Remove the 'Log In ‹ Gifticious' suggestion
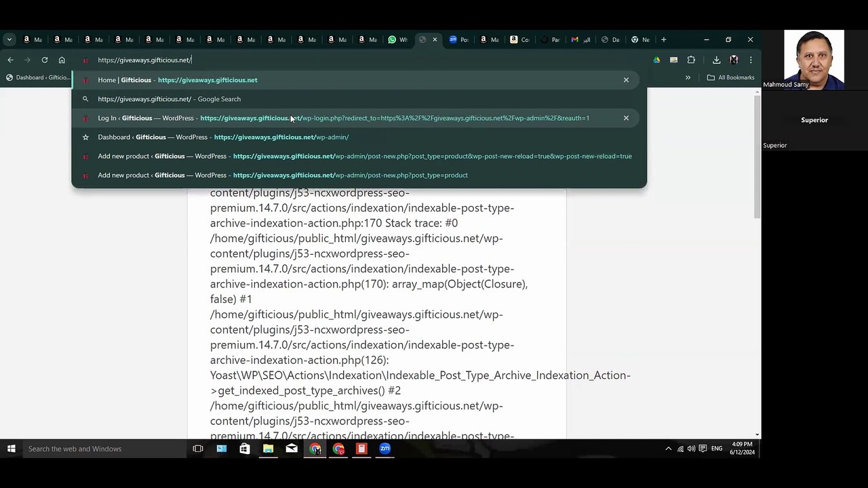Image resolution: width=868 pixels, height=488 pixels. click(626, 118)
